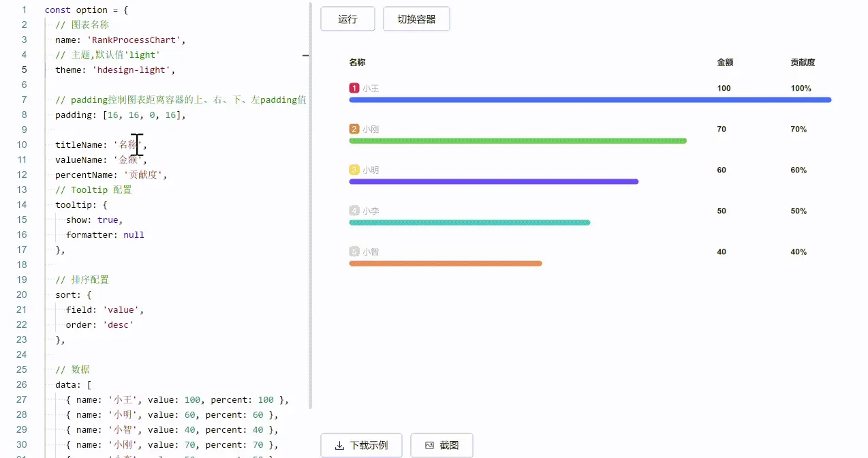Click the sort order value 'desc'
Viewport: 868px width, 458px height.
(117, 324)
